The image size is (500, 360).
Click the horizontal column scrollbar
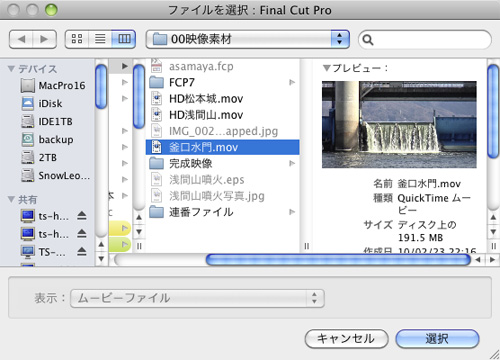click(338, 260)
